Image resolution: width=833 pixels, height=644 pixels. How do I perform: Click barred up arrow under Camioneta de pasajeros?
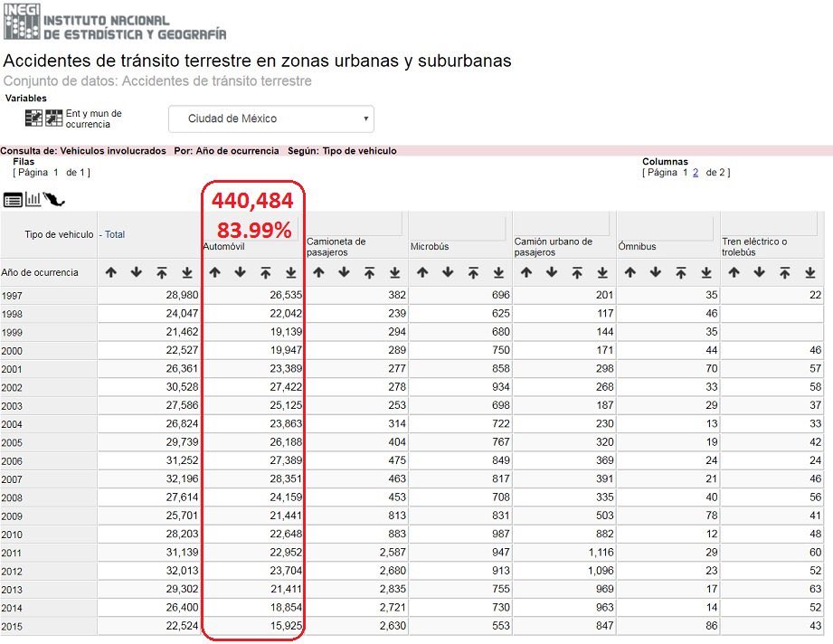pos(369,272)
